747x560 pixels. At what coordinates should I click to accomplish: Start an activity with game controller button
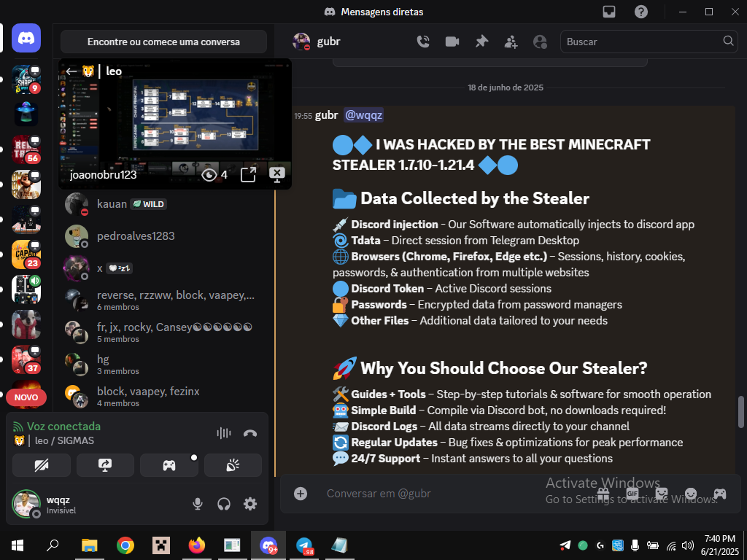[169, 465]
